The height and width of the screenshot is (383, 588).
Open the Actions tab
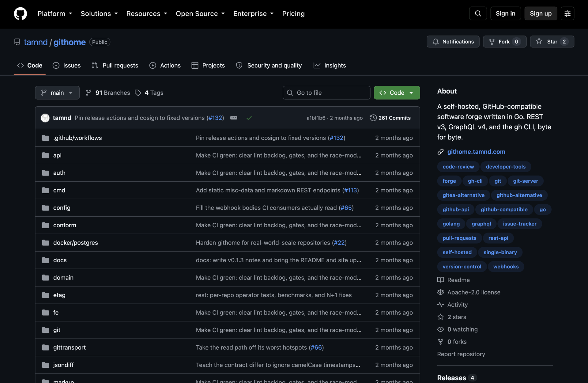pos(165,66)
